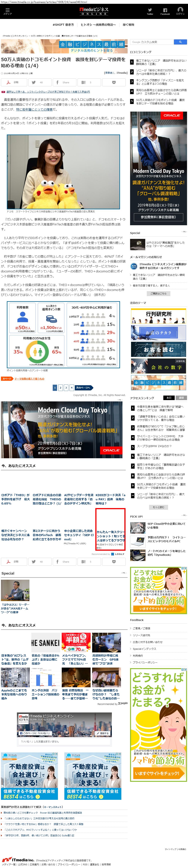This screenshot has width=188, height=868.
Task: Click the bottom Hatena B! button above the Special section
Action: [89, 561]
